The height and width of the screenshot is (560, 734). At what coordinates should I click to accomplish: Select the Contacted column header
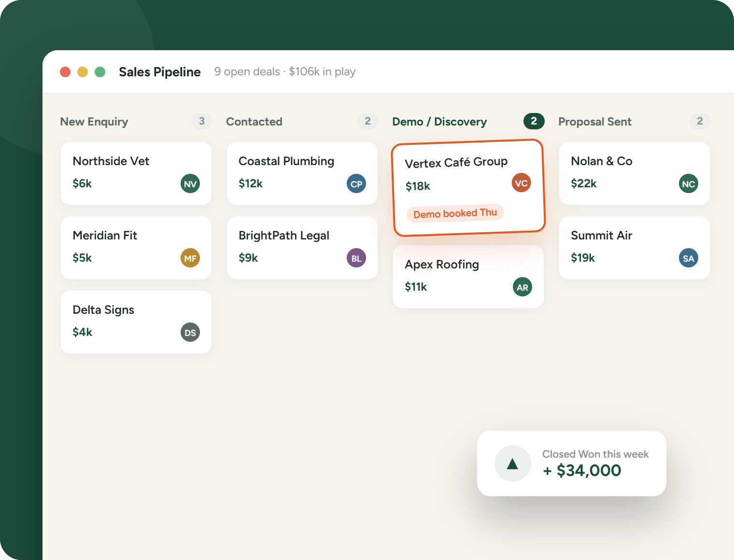coord(254,122)
